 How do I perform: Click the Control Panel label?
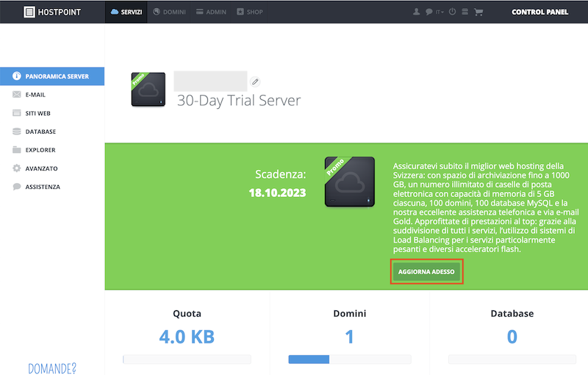pos(539,12)
